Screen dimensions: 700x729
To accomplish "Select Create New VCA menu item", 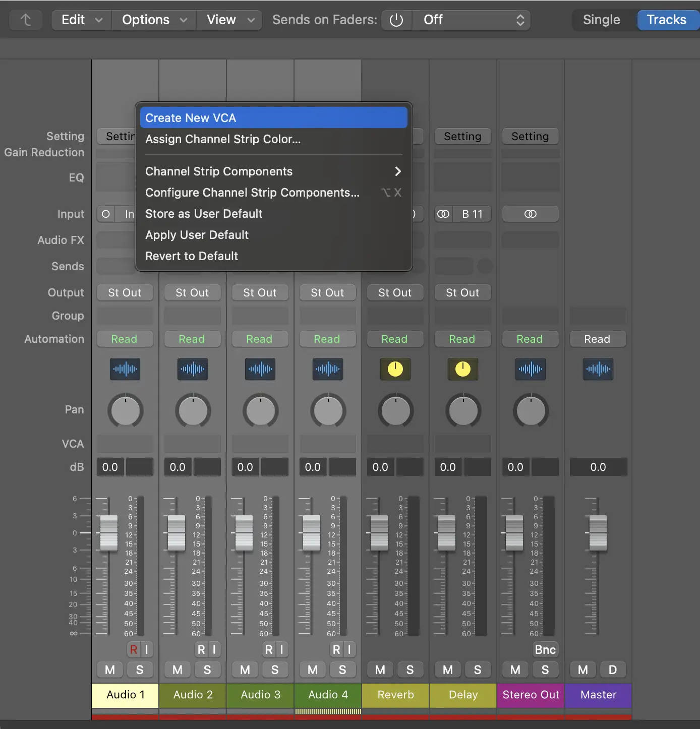I will [x=273, y=117].
